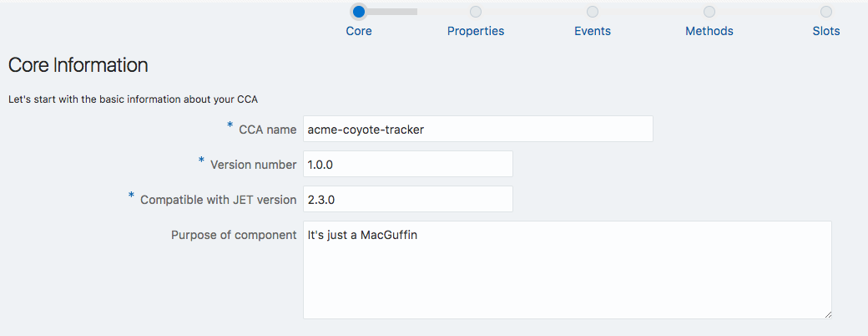868x336 pixels.
Task: Click the "Compatible with JET version" label
Action: pyautogui.click(x=218, y=200)
